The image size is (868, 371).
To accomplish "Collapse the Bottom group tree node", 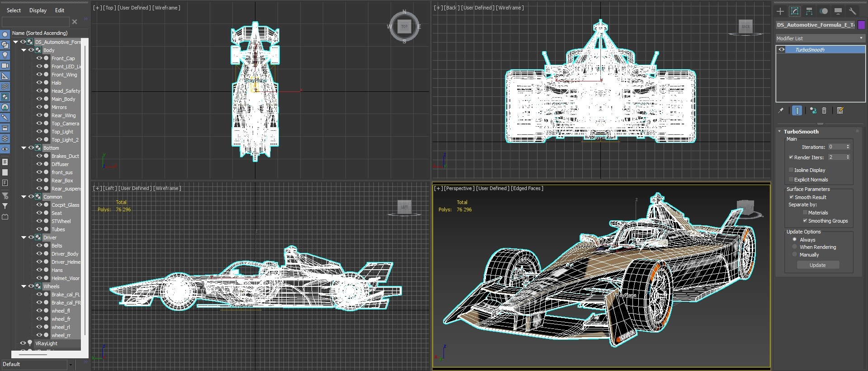I will [24, 147].
